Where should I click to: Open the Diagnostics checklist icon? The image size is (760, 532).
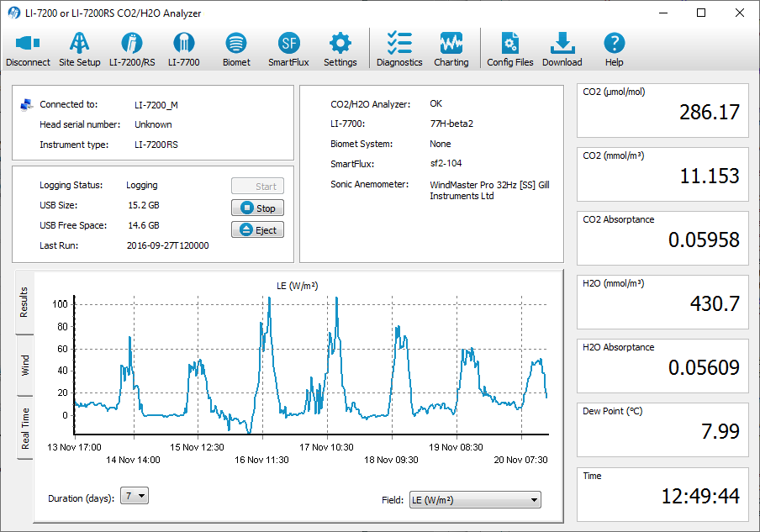tap(399, 50)
